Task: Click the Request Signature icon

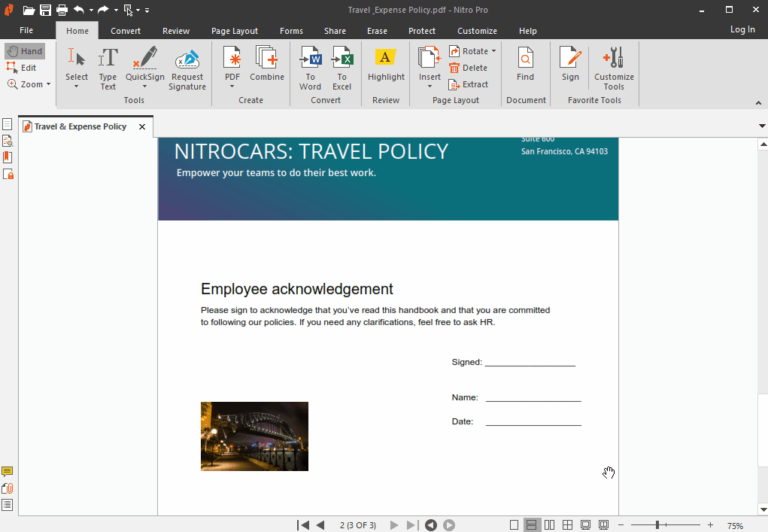Action: [187, 68]
